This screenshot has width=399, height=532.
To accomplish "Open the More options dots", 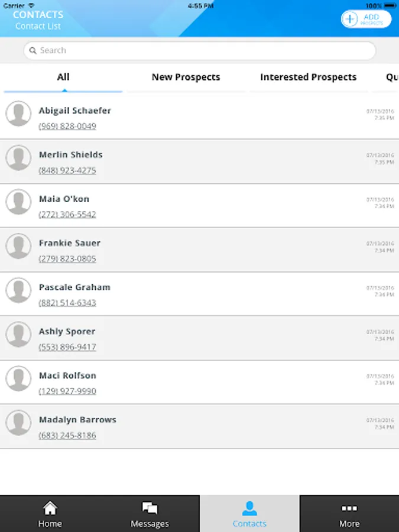I will tap(349, 508).
